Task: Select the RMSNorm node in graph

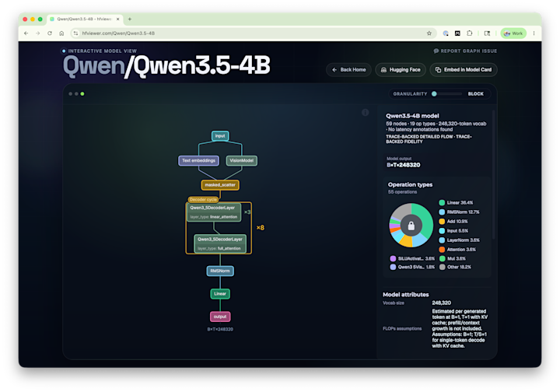Action: coord(220,271)
